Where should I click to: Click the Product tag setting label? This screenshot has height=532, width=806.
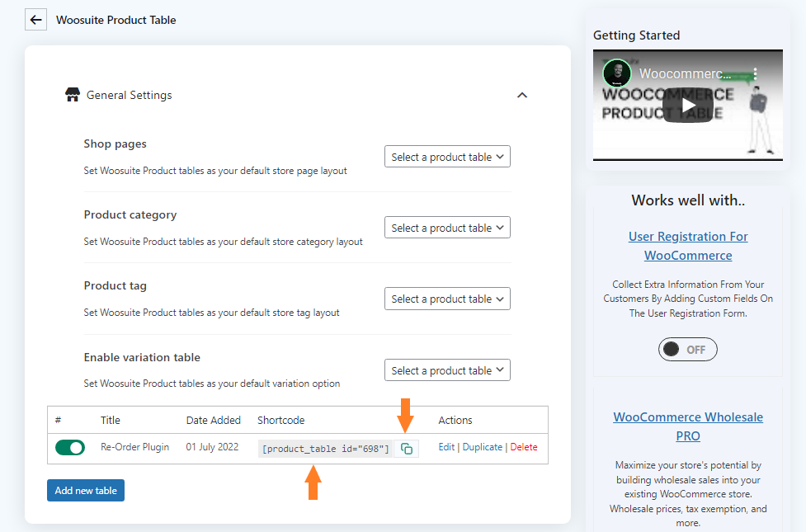(x=115, y=285)
